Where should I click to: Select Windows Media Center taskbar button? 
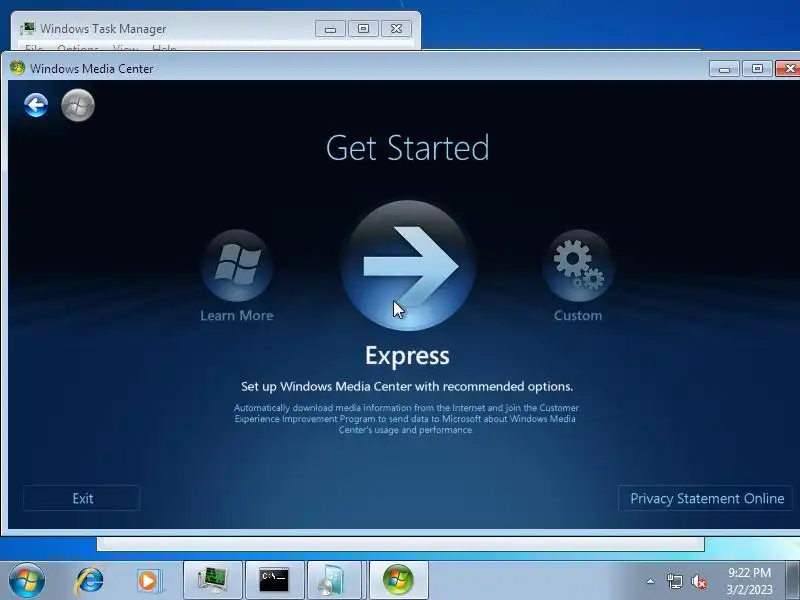click(x=398, y=581)
